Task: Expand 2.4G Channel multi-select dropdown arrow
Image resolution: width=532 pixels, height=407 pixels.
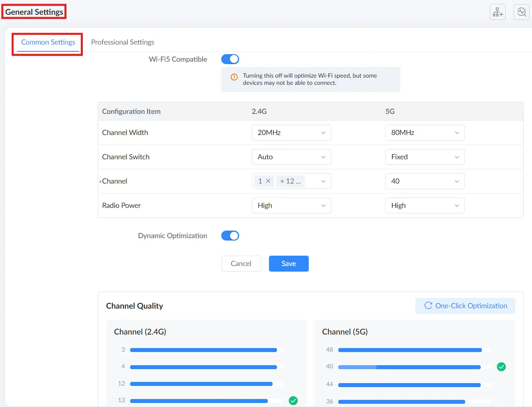Action: (323, 181)
